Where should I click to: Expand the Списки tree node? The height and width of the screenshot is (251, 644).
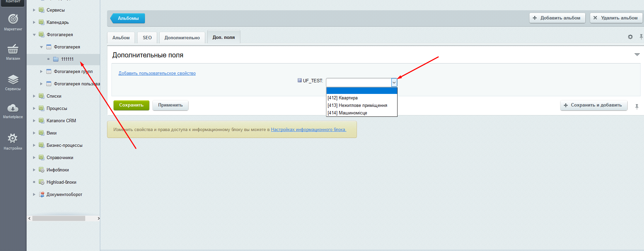point(34,96)
